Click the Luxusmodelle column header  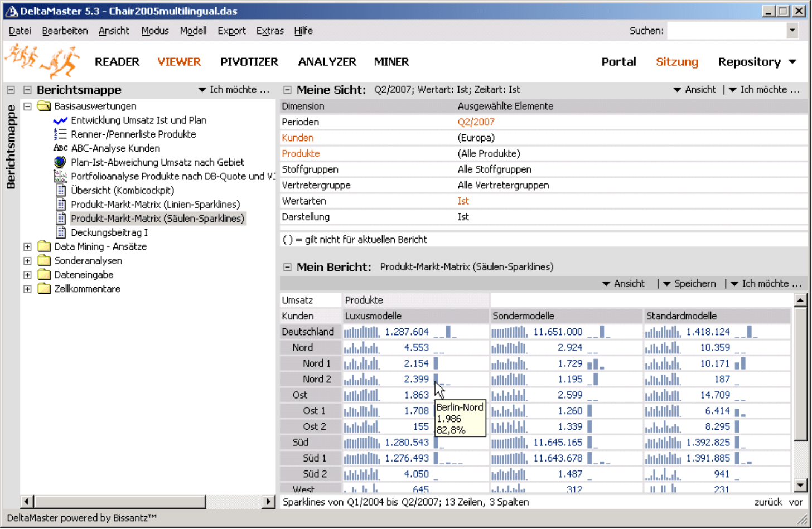[415, 316]
